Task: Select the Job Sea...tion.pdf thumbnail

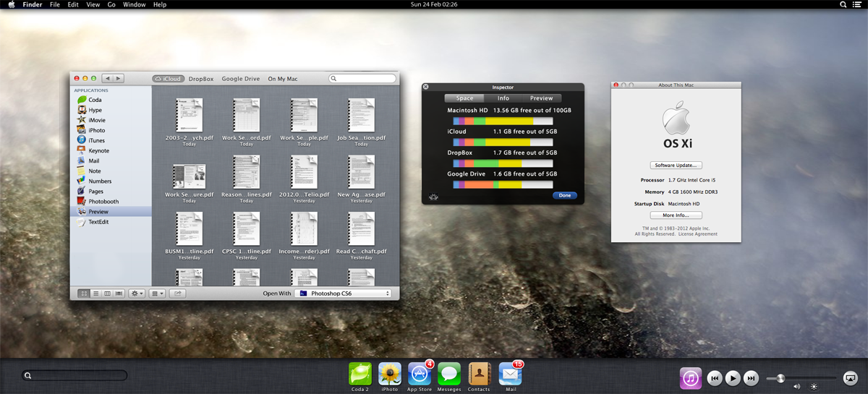Action: tap(362, 114)
